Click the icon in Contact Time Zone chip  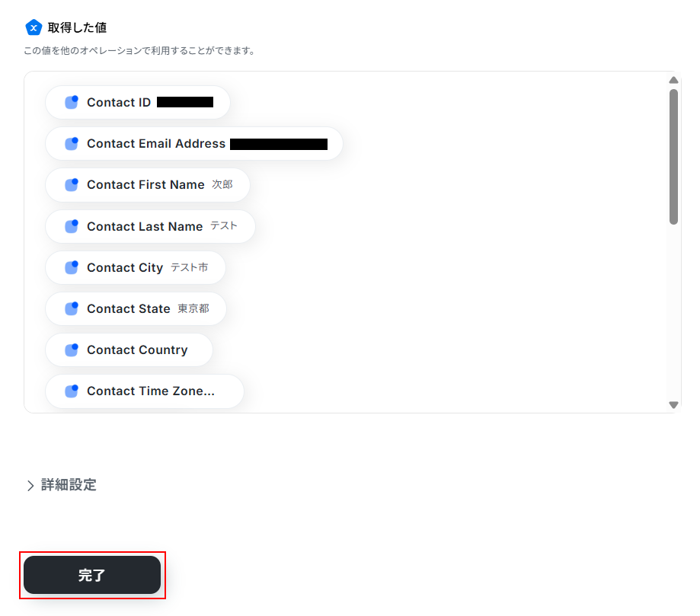pos(72,391)
